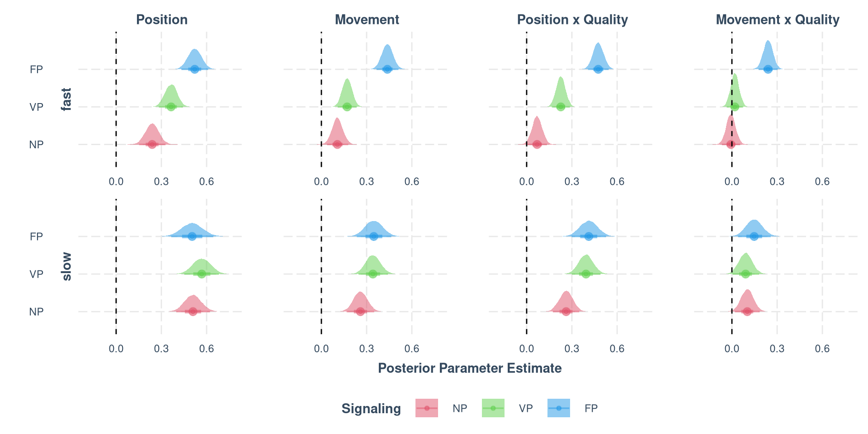Click the blue FP legend swatch

coord(559,408)
